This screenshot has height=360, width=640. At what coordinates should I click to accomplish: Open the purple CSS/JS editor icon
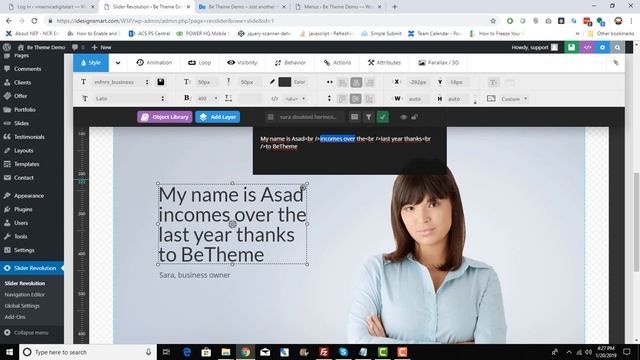587,47
